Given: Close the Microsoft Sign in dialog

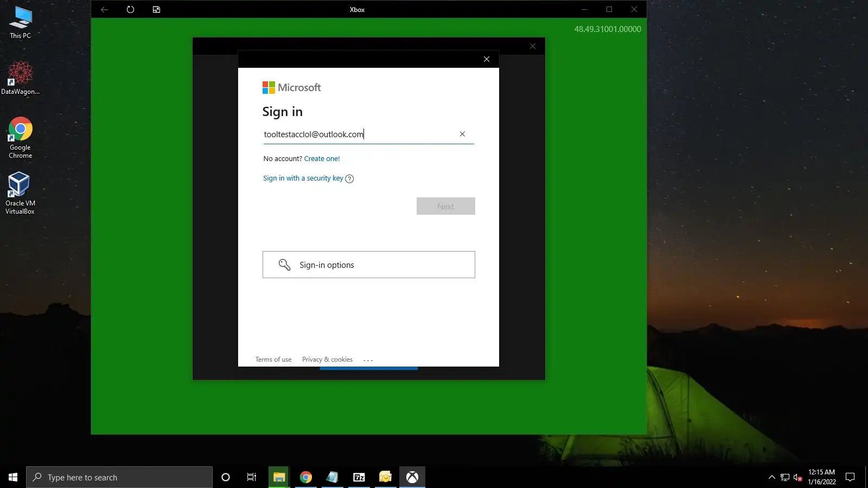Looking at the screenshot, I should tap(487, 59).
